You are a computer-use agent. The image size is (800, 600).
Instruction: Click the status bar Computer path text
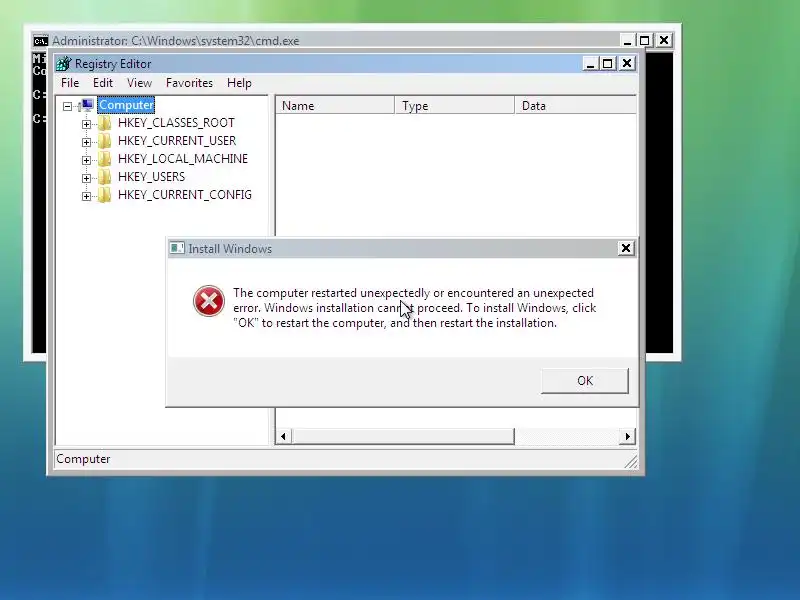pyautogui.click(x=83, y=459)
